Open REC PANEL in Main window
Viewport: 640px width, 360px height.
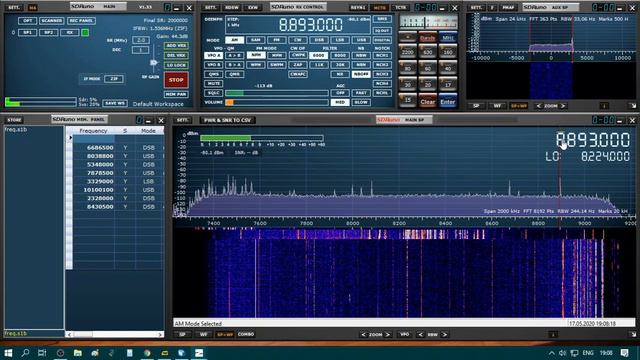81,20
